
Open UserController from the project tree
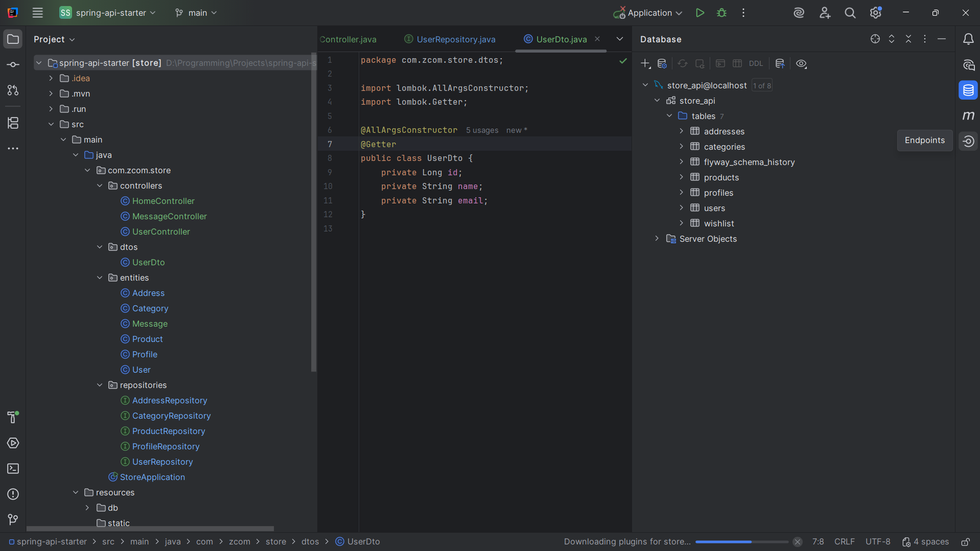coord(161,231)
